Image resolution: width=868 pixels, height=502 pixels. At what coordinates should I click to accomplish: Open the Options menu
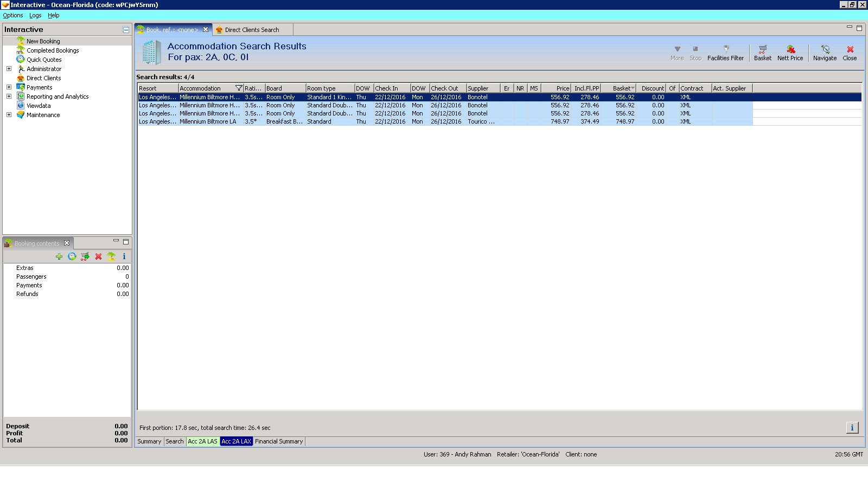coord(13,15)
